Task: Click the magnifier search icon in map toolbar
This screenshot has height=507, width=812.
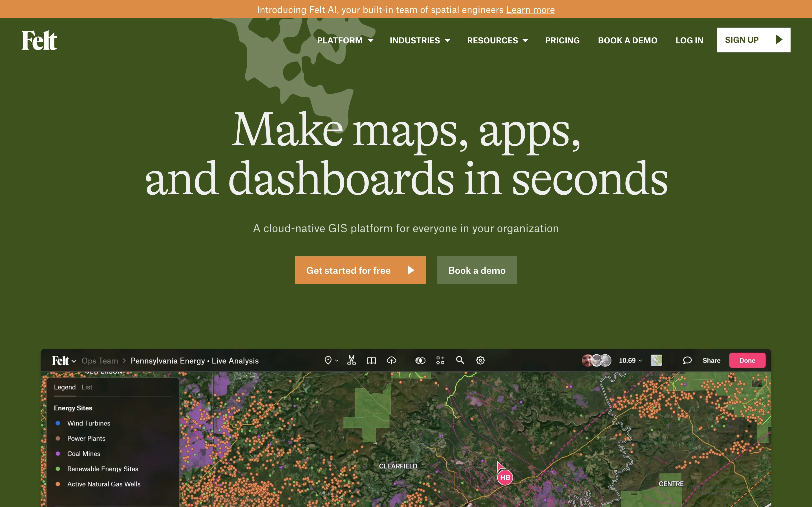Action: [x=460, y=360]
